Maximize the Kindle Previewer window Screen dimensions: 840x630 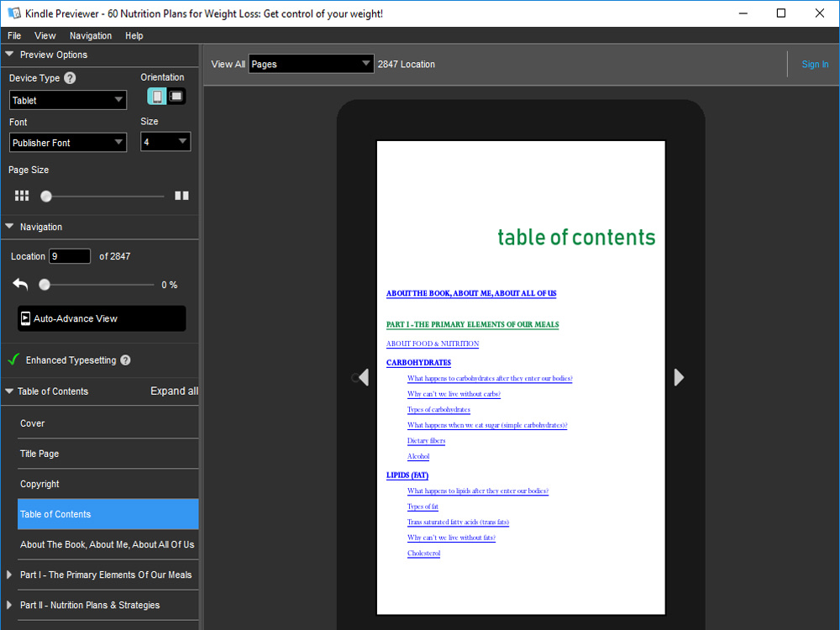pos(781,13)
